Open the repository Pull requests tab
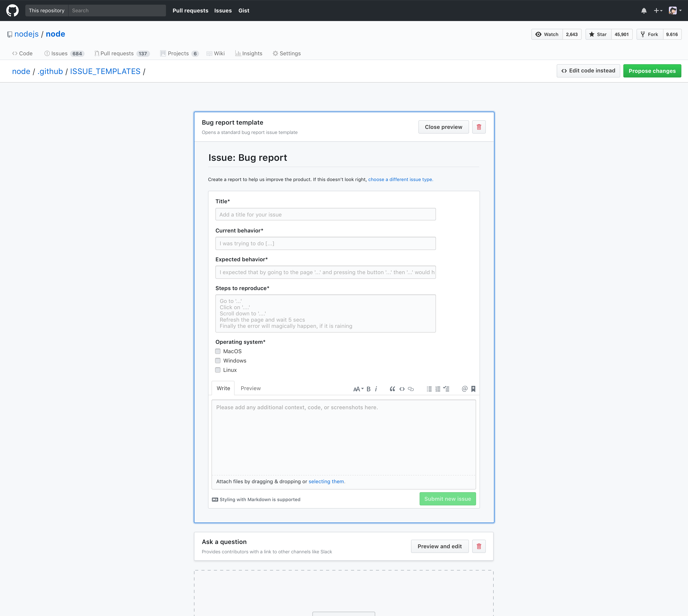The image size is (688, 616). (122, 54)
